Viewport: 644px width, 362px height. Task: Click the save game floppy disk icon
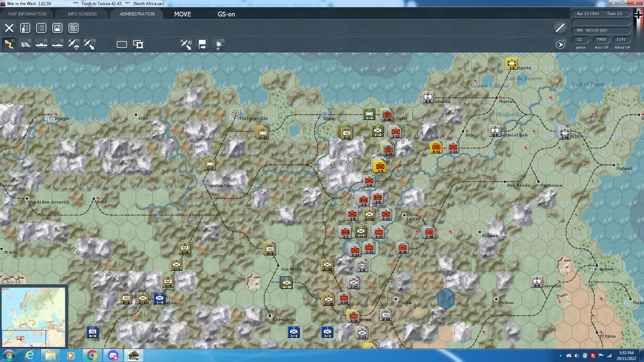(x=57, y=28)
